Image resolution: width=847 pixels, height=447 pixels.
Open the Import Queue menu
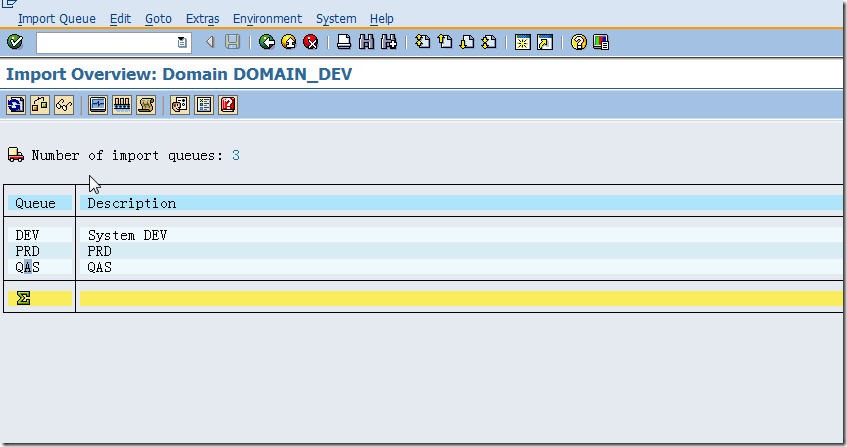[57, 19]
